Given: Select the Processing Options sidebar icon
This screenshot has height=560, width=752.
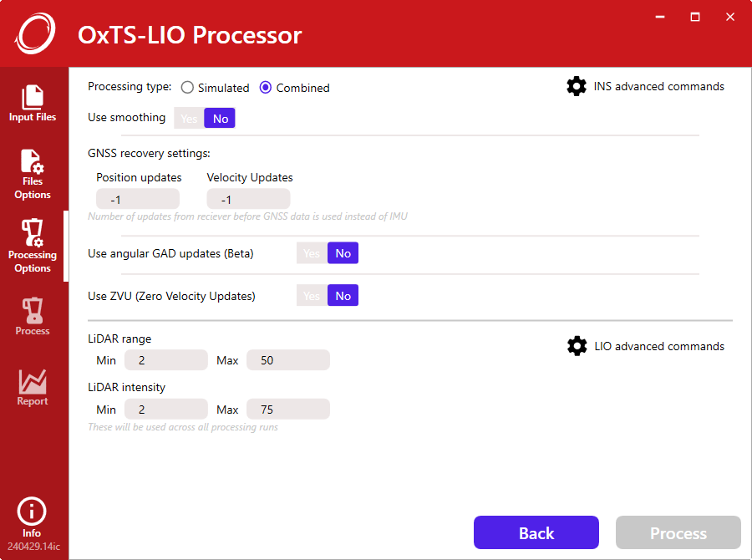Looking at the screenshot, I should (32, 232).
